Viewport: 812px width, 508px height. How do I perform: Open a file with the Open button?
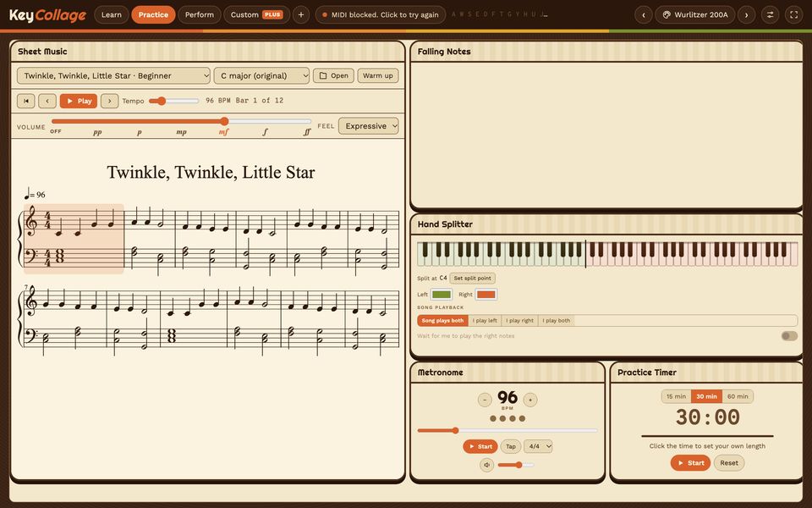point(333,75)
